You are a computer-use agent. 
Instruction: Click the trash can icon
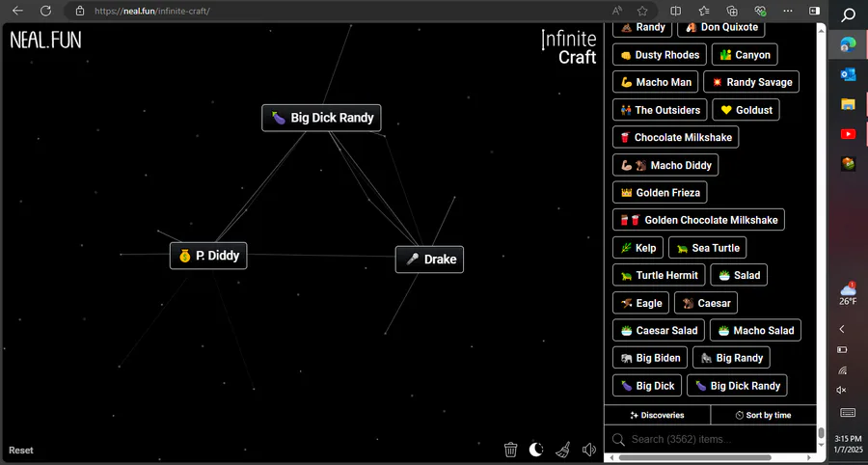coord(510,449)
